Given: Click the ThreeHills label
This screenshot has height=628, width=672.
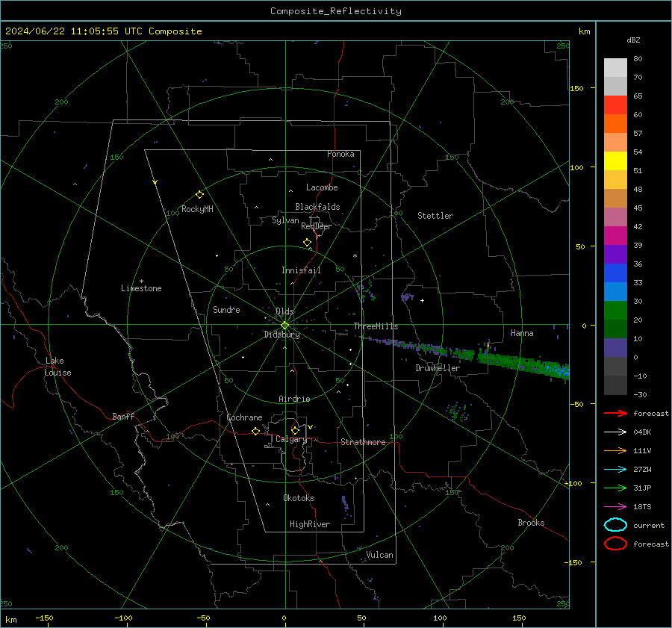Looking at the screenshot, I should tap(376, 326).
